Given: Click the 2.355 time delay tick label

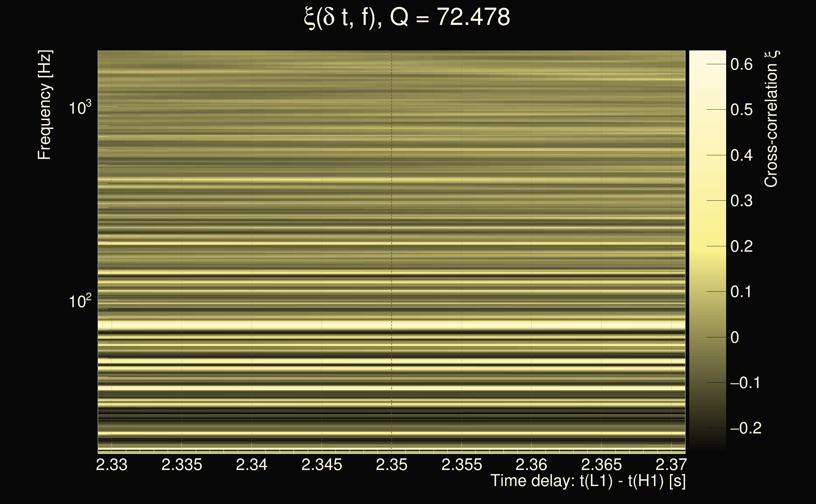Looking at the screenshot, I should pos(461,465).
